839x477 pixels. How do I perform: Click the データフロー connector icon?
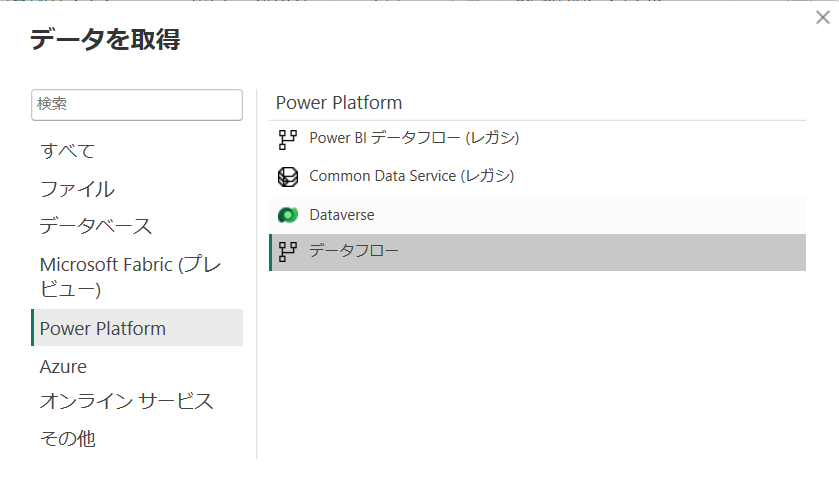click(288, 252)
